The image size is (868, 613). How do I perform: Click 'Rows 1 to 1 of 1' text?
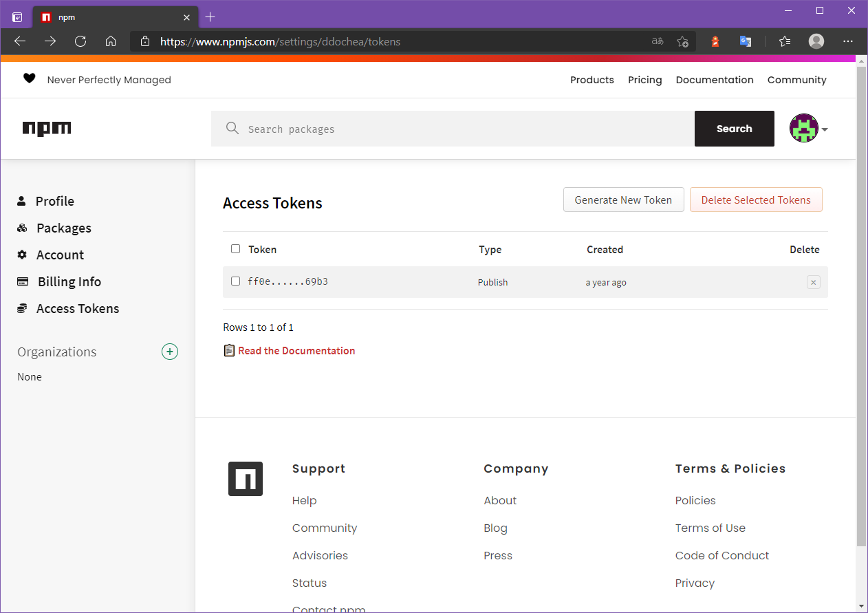(x=258, y=327)
